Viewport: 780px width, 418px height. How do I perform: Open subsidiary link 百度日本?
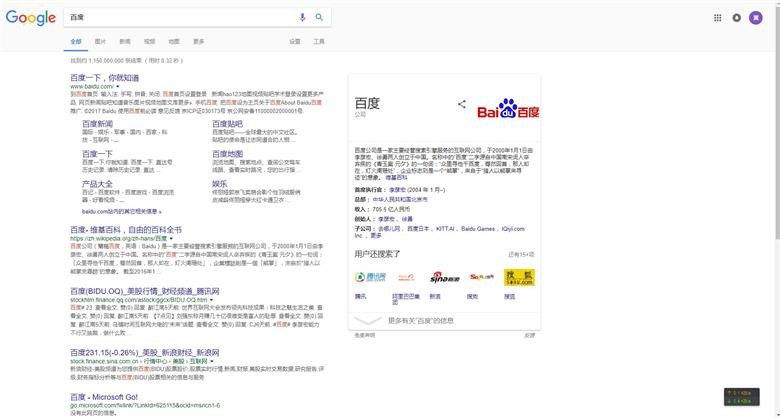click(418, 229)
